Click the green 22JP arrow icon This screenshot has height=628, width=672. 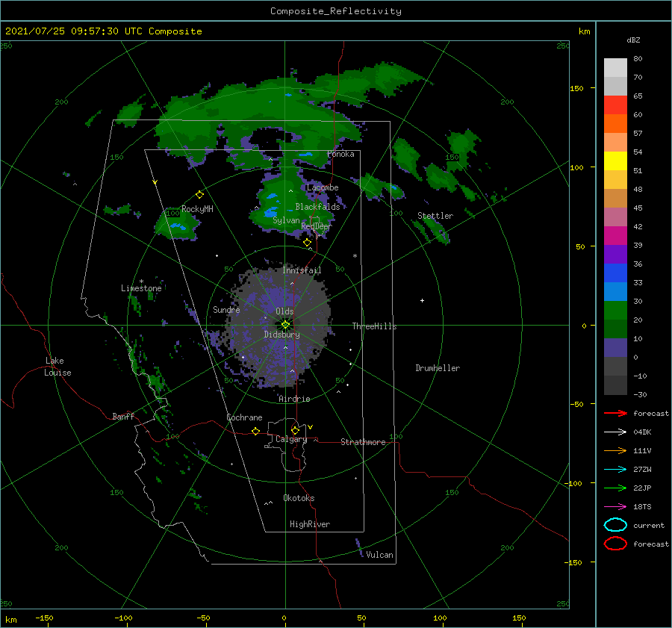[x=615, y=488]
